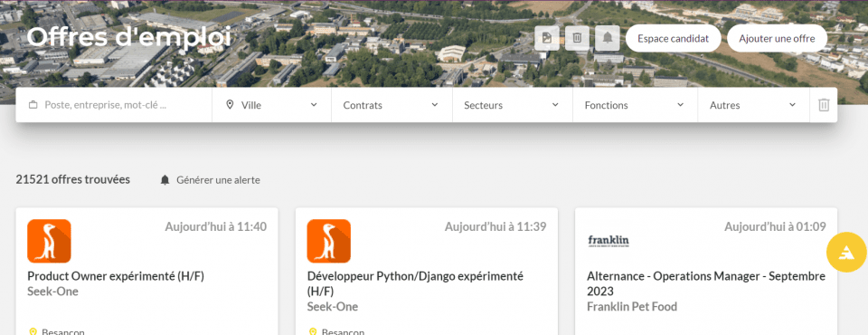Click Seek-One logo on Python/Django developer card

click(x=329, y=241)
